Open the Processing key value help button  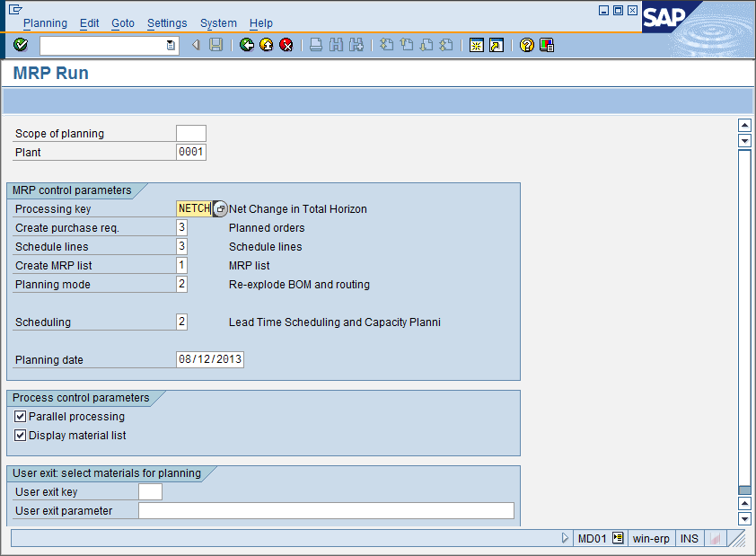coord(220,209)
